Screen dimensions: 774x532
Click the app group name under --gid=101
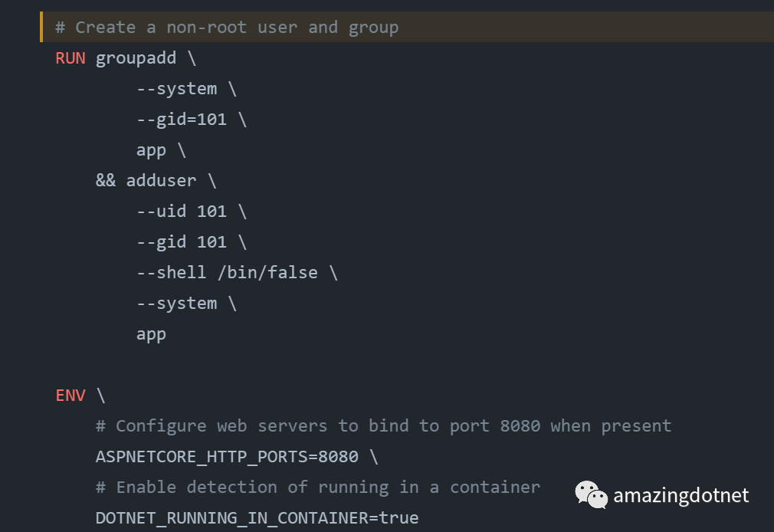click(151, 150)
